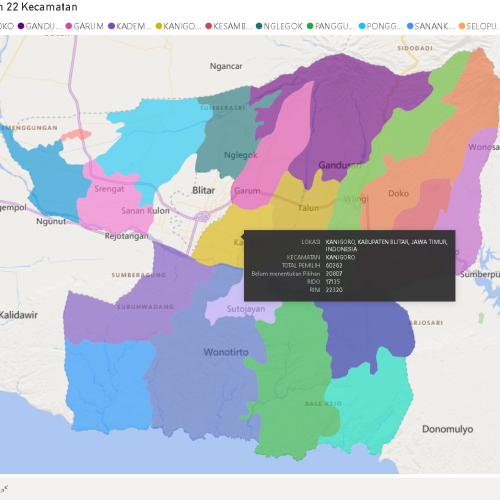Viewport: 500px width, 500px height.
Task: Select the KANIGO... legend entry
Action: coord(179,26)
